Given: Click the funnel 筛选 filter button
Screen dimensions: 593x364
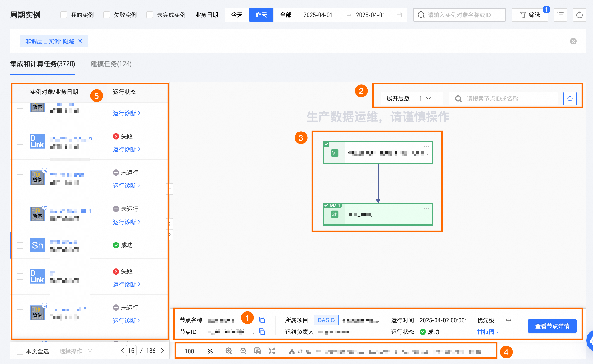Looking at the screenshot, I should click(x=530, y=15).
